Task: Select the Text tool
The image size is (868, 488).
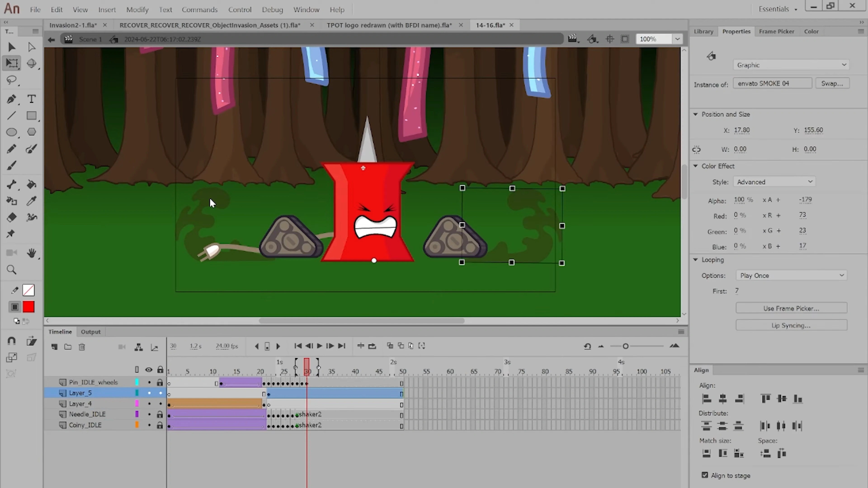Action: tap(31, 99)
